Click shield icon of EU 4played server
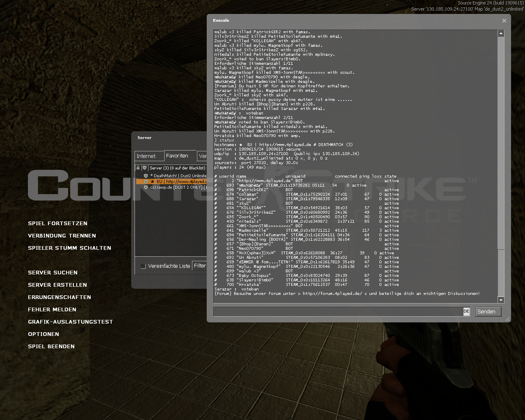525x420 pixels. click(x=146, y=181)
